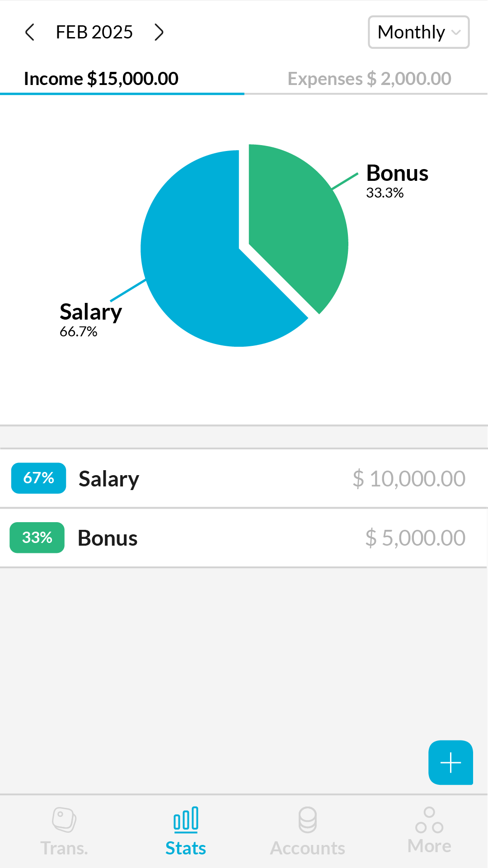Image resolution: width=488 pixels, height=868 pixels.
Task: Open the Trans. tab icon
Action: 64,820
